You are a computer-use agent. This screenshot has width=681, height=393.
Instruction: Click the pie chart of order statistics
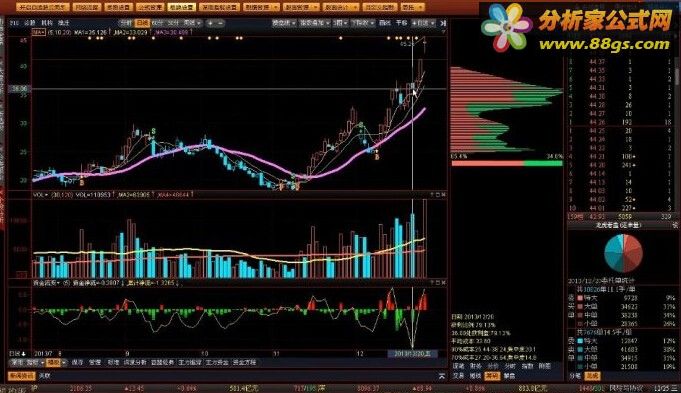(623, 253)
